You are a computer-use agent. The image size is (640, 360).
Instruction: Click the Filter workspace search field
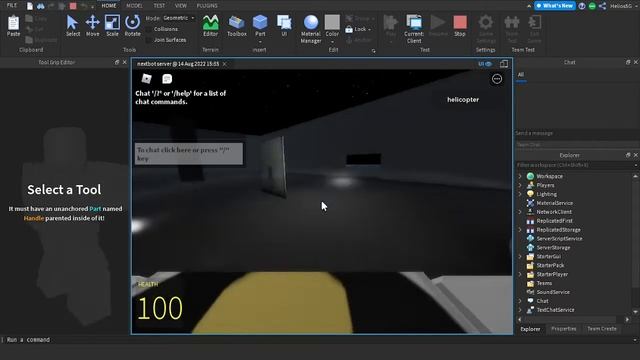(x=576, y=165)
